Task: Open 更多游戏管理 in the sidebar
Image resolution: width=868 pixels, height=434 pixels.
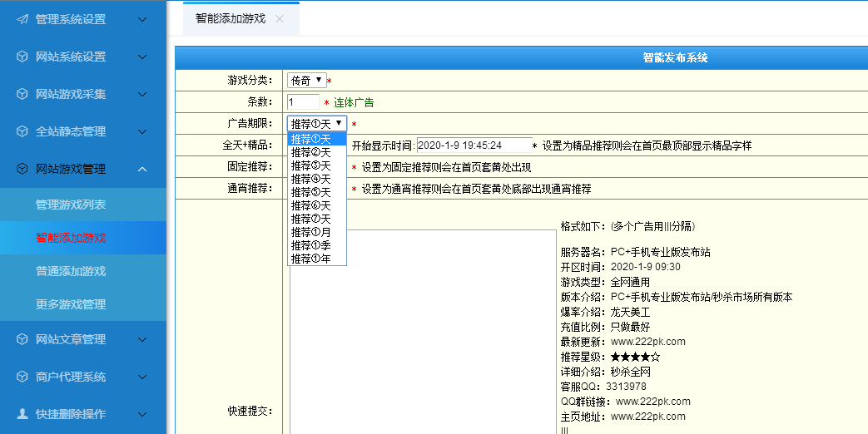Action: (x=83, y=304)
